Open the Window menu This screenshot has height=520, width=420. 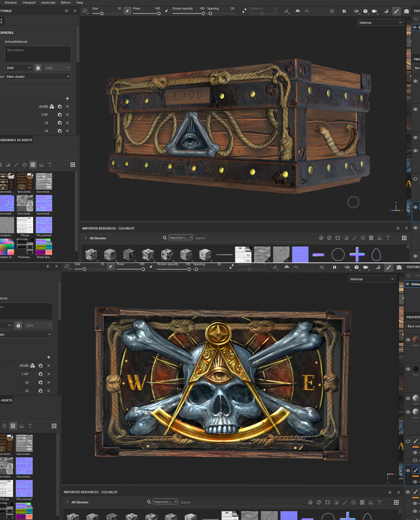pyautogui.click(x=10, y=3)
